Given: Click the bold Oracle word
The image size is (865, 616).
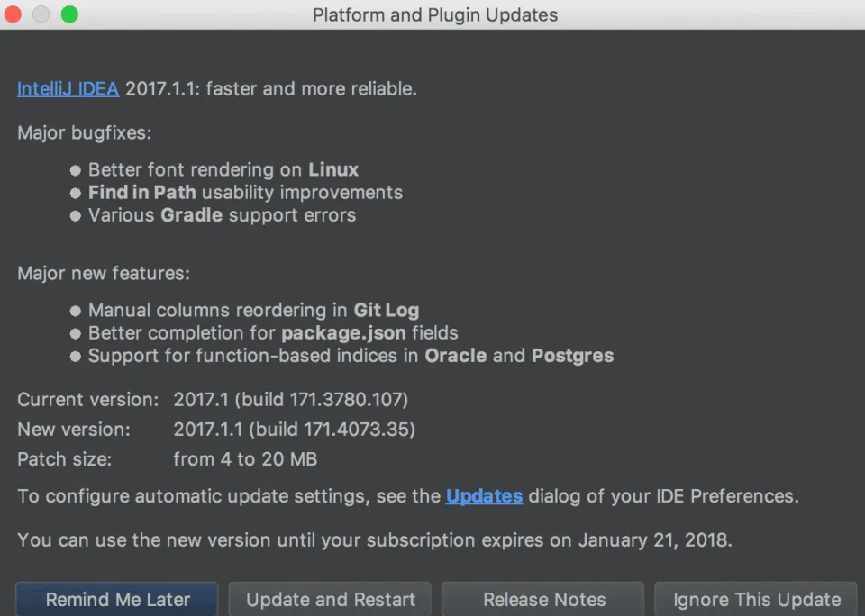Looking at the screenshot, I should tap(456, 356).
